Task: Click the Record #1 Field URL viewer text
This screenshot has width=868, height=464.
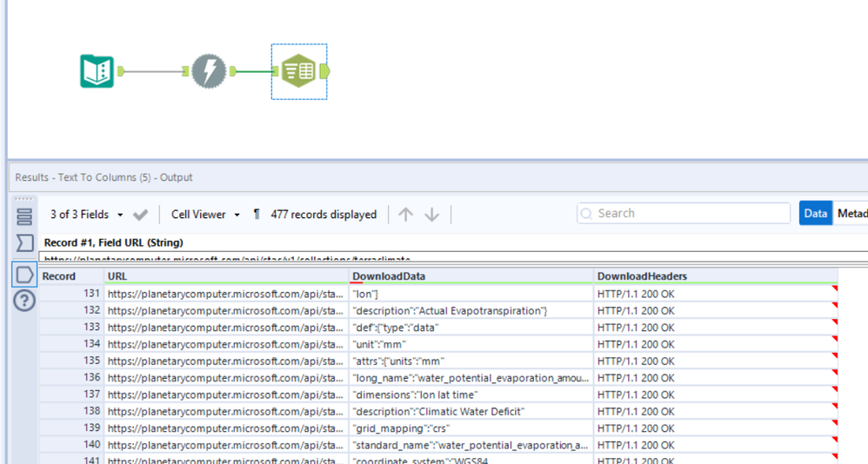Action: (x=113, y=242)
